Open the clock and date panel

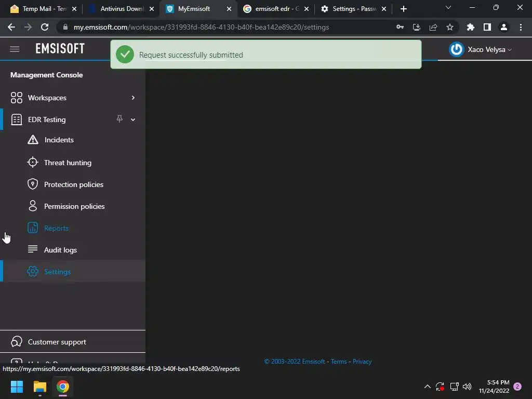tap(495, 387)
